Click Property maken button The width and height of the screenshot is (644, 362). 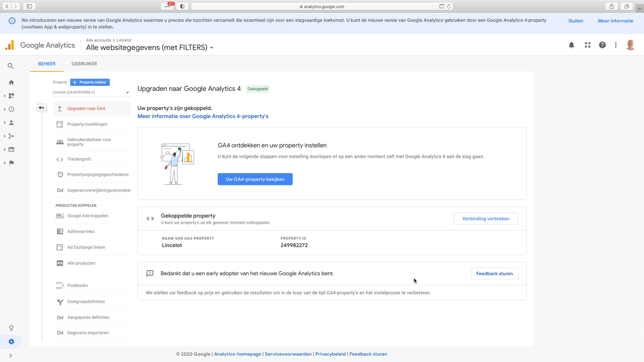(x=90, y=82)
